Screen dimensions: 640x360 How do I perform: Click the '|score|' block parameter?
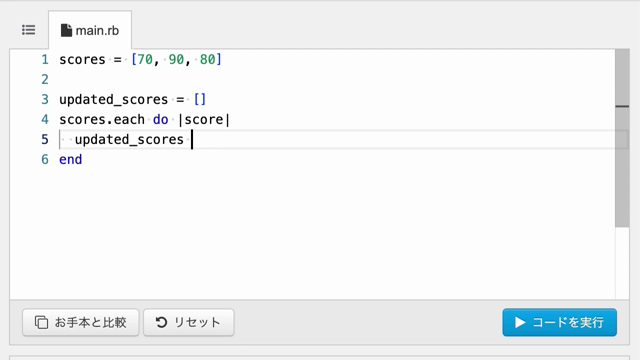click(x=204, y=120)
